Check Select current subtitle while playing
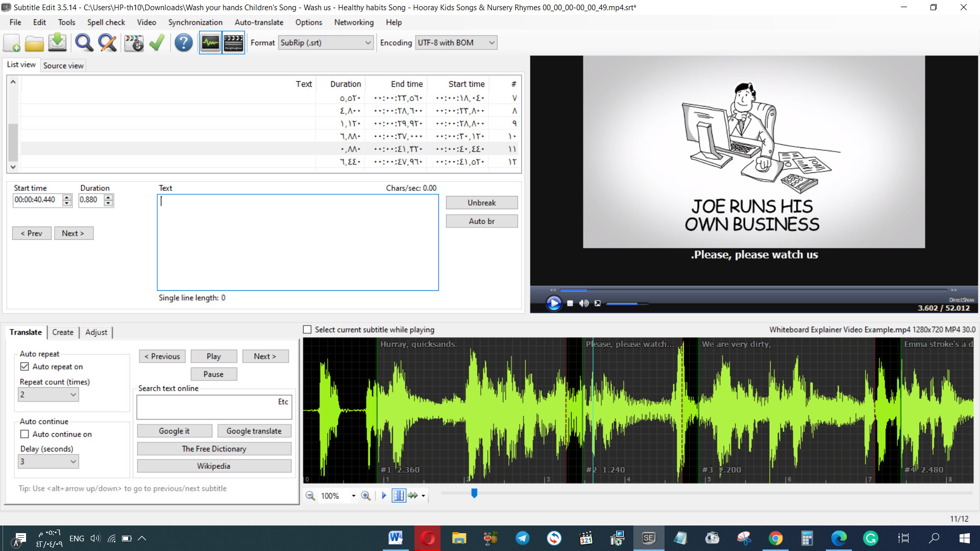Viewport: 980px width, 551px height. click(307, 330)
